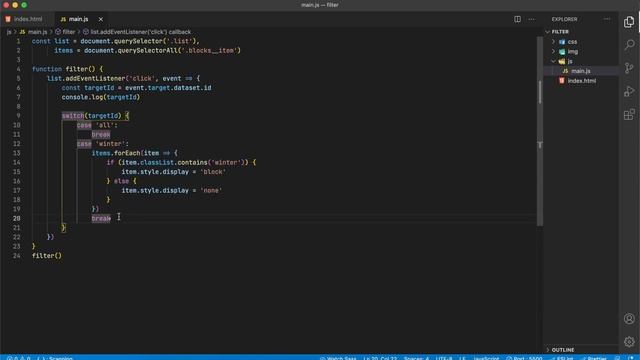Click 'querySelectorAll' on line 2
The height and width of the screenshot is (360, 640).
click(148, 51)
